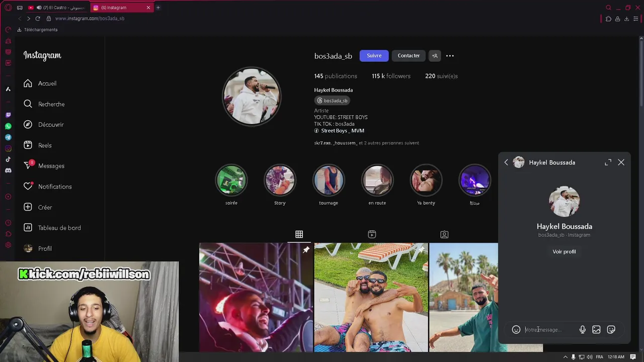644x362 pixels.
Task: Select the tagged photos tab
Action: (x=444, y=234)
